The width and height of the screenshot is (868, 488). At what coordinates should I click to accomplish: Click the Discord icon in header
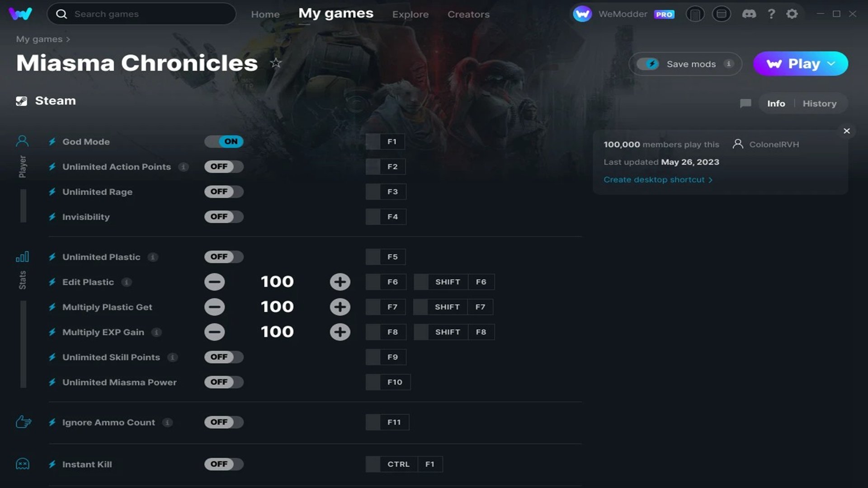click(749, 14)
